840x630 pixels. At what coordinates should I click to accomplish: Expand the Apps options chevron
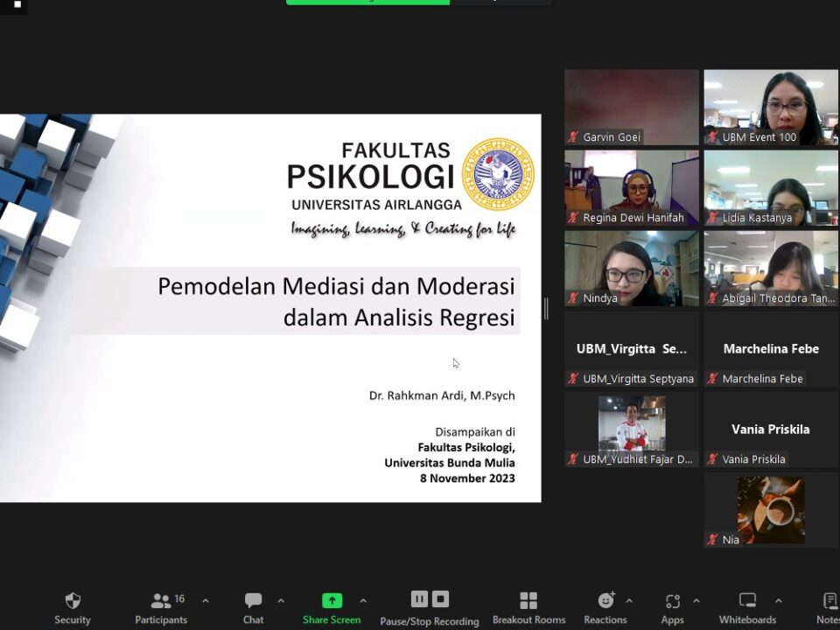696,601
